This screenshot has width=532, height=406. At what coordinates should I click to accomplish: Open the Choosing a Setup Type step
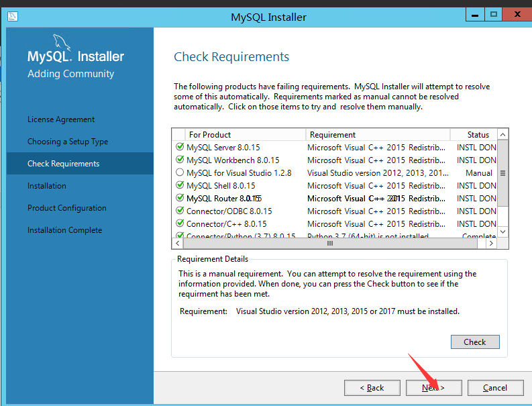click(68, 142)
